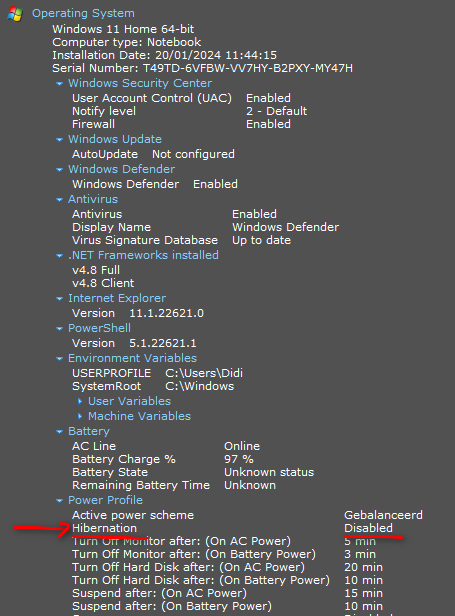
Task: Click the USERPROFILE path value
Action: pos(204,373)
